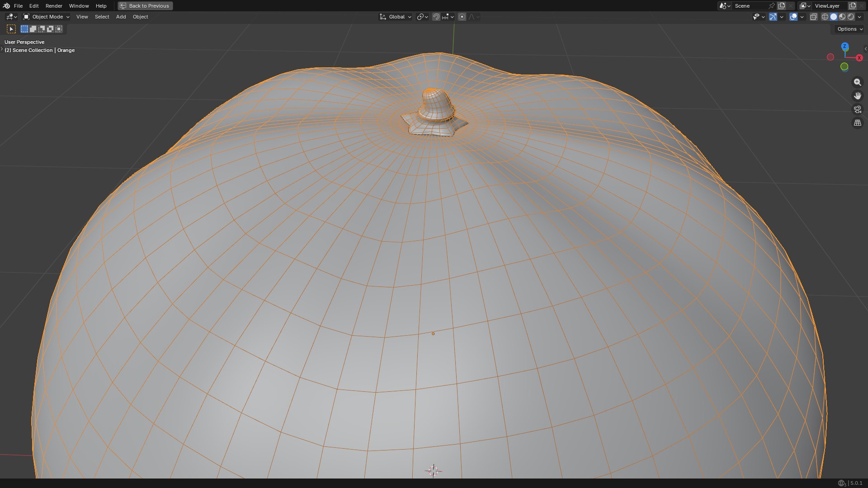Screen dimensions: 868x488
Task: Open the Global transform orientation dropdown
Action: tap(396, 17)
